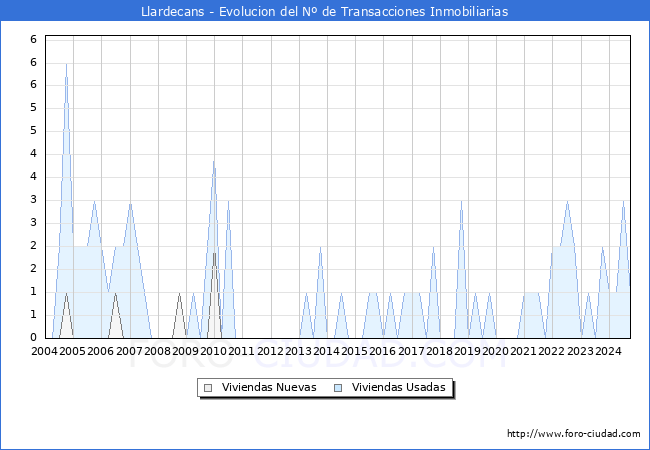Click the 2019 used-housing peak tip

(x=461, y=201)
